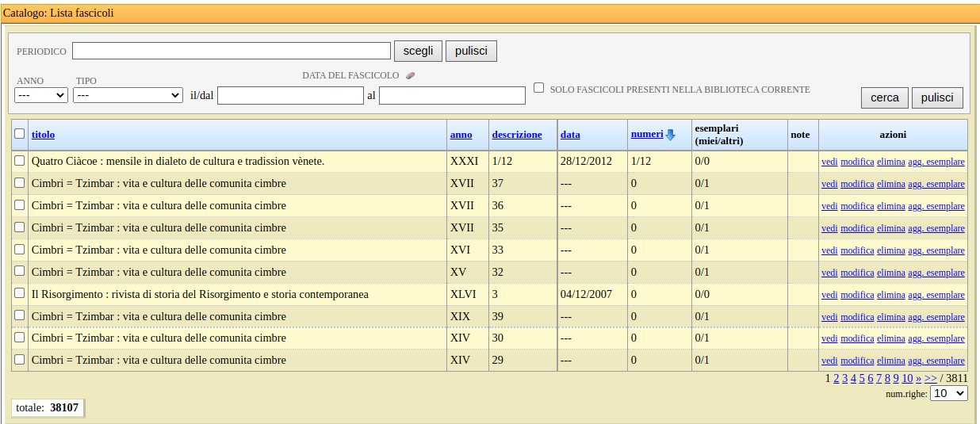Select the Il Risorgimento row checkbox
The height and width of the screenshot is (424, 980).
point(20,293)
